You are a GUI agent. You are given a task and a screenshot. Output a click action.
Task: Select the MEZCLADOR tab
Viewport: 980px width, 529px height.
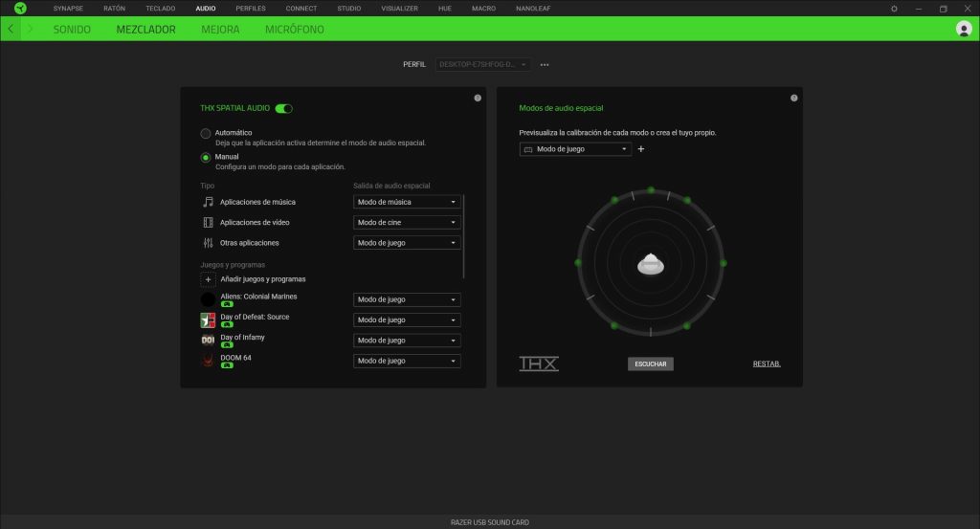point(145,30)
